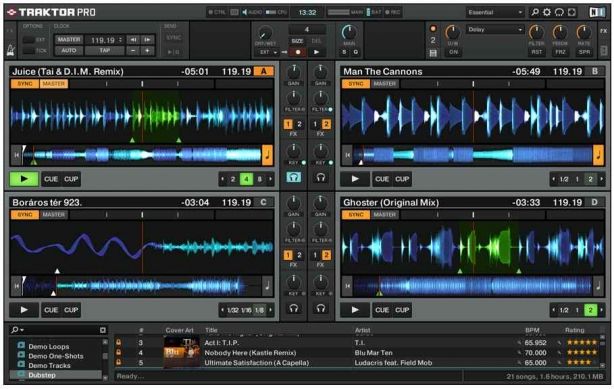This screenshot has height=389, width=614.
Task: Set 4-beat loop on Deck A
Action: (246, 179)
